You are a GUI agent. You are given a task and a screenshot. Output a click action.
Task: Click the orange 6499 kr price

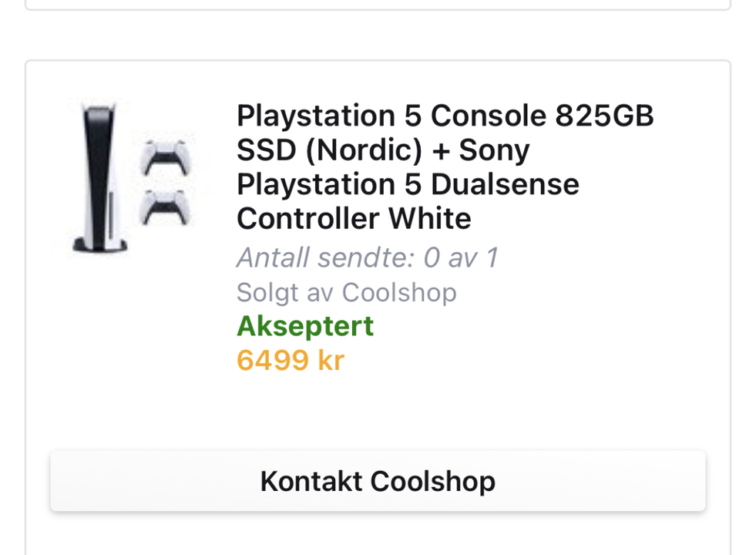(291, 360)
